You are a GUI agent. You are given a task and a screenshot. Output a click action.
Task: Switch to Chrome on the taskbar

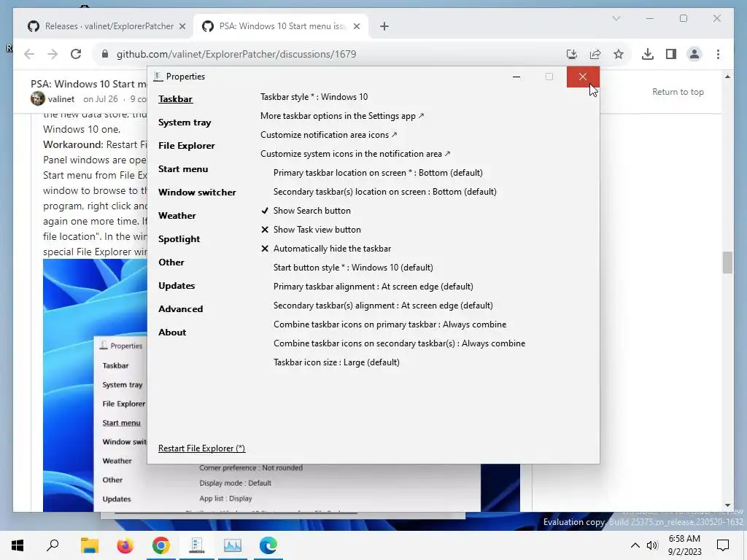pyautogui.click(x=161, y=545)
